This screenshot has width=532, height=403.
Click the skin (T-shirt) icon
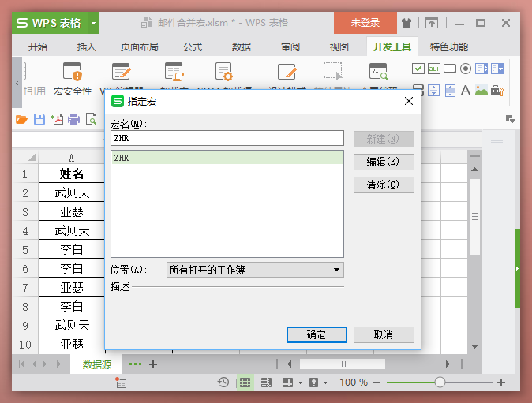click(406, 23)
